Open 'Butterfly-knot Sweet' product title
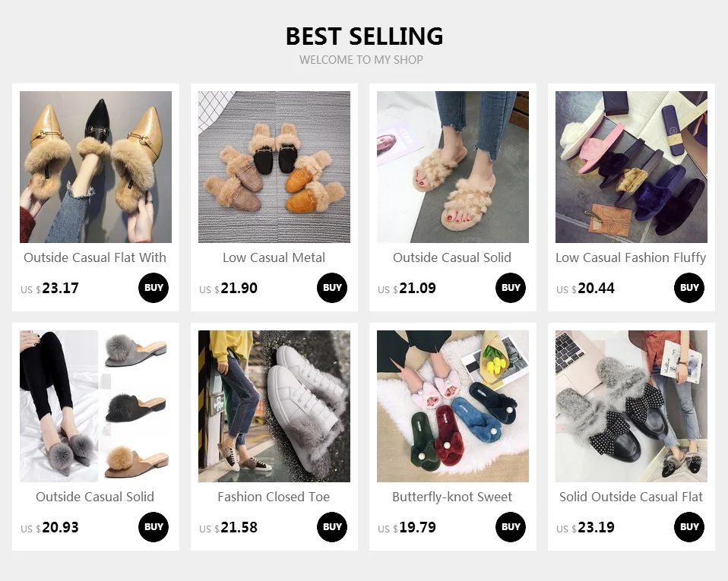This screenshot has height=581, width=728. point(452,497)
